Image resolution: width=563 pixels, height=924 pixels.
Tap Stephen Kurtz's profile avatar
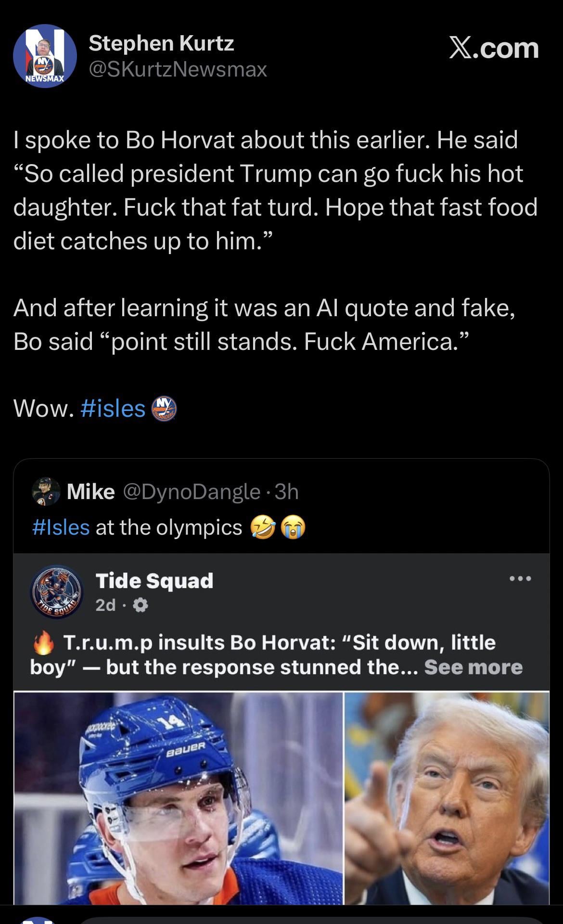point(45,56)
